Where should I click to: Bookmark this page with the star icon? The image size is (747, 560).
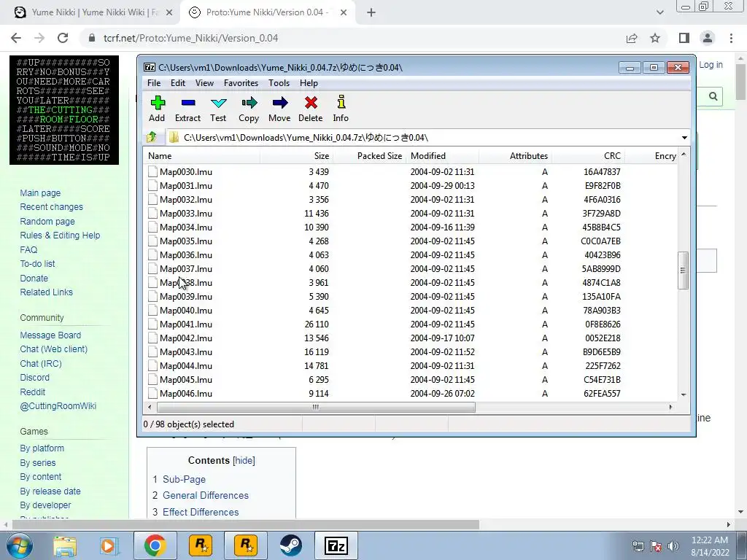pyautogui.click(x=656, y=38)
